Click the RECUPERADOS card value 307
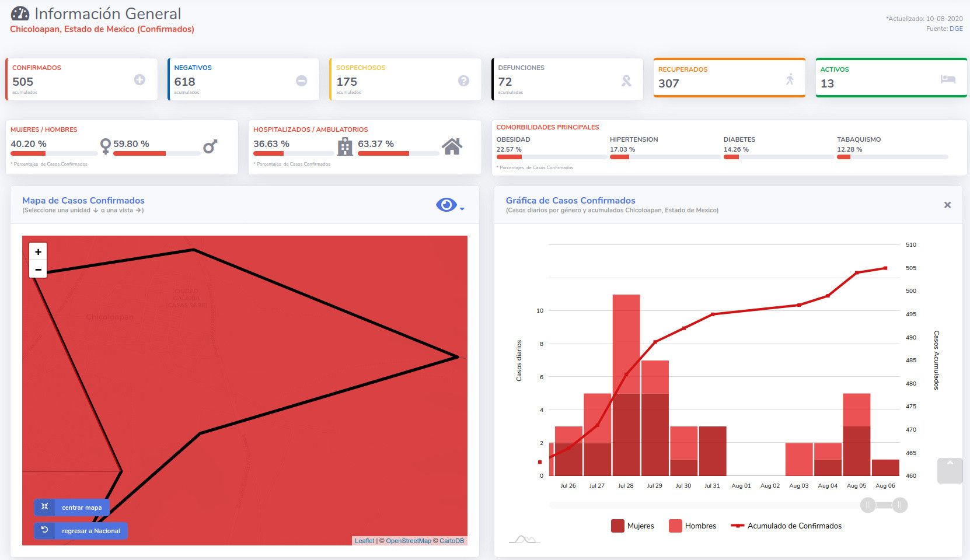The height and width of the screenshot is (560, 970). click(669, 83)
